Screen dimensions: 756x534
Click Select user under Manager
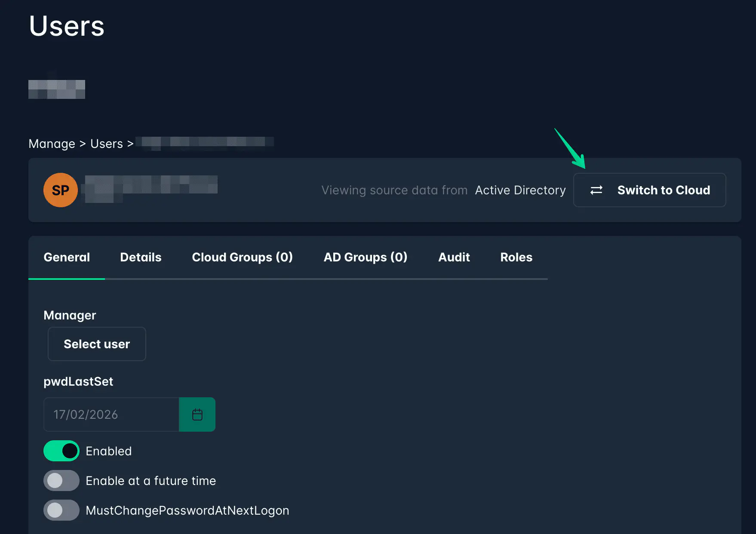(97, 344)
